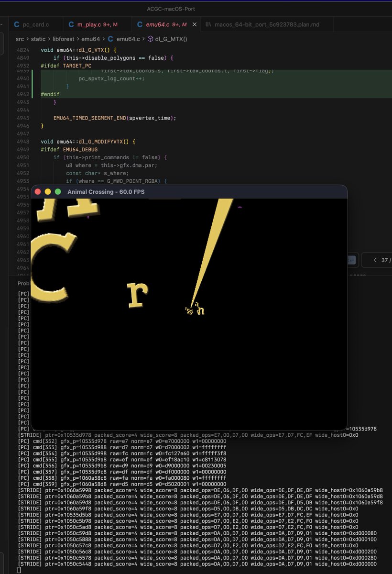Click line number 4948 in gutter
The width and height of the screenshot is (392, 574).
[x=23, y=142]
